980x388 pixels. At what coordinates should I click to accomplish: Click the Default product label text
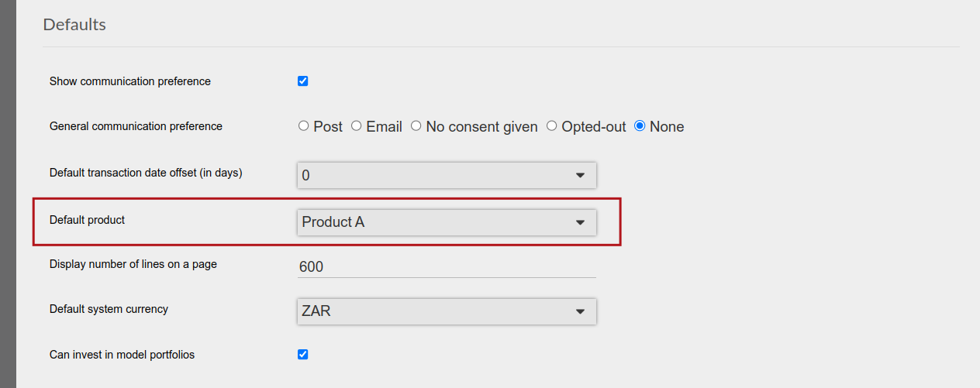pyautogui.click(x=87, y=220)
